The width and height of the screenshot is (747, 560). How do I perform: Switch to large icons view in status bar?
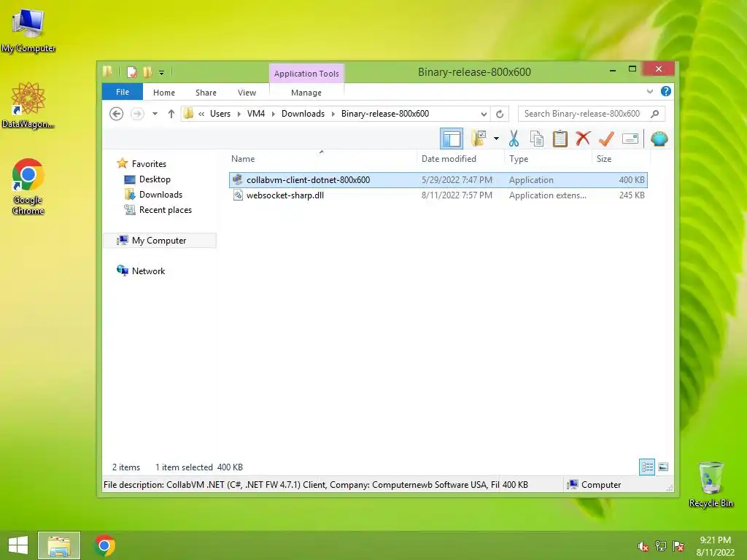coord(663,467)
